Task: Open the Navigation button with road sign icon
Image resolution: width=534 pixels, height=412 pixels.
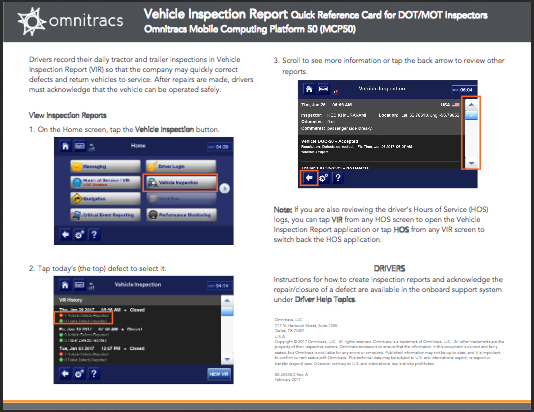Action: 105,199
